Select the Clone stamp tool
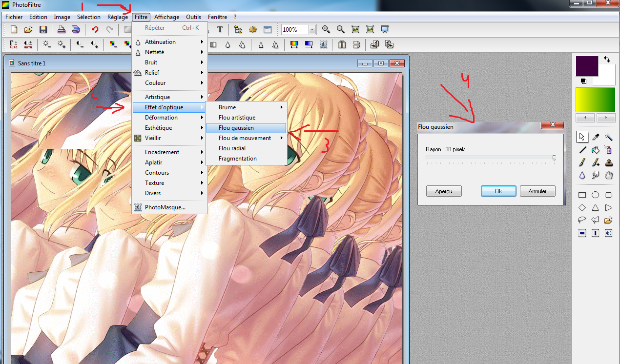Image resolution: width=620 pixels, height=364 pixels. point(609,162)
